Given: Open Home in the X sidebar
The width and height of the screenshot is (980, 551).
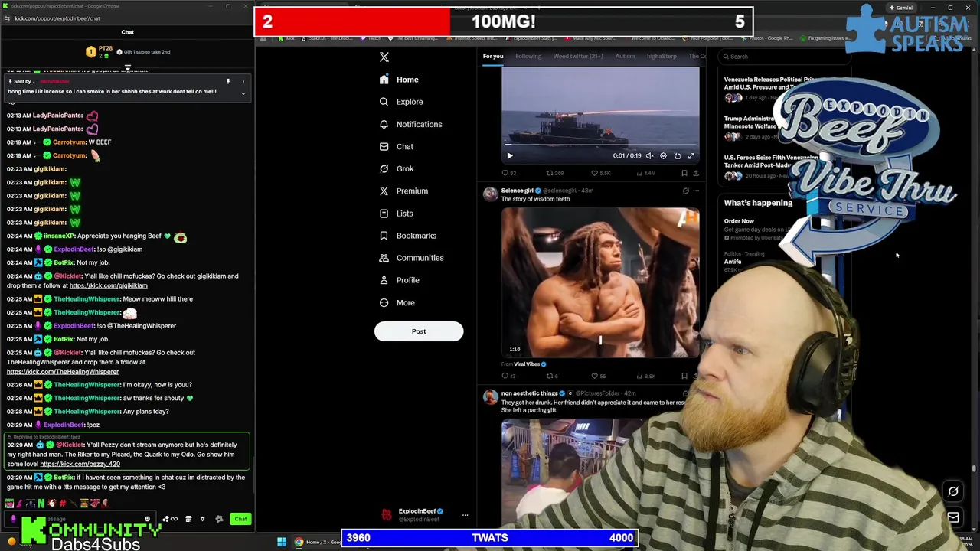Looking at the screenshot, I should click(x=399, y=80).
